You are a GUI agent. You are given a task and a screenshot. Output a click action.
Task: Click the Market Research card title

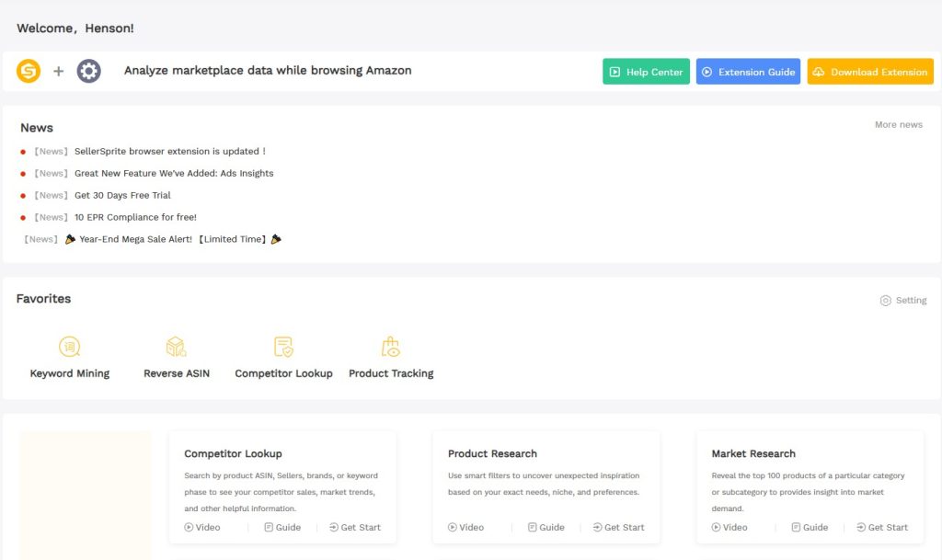coord(752,454)
